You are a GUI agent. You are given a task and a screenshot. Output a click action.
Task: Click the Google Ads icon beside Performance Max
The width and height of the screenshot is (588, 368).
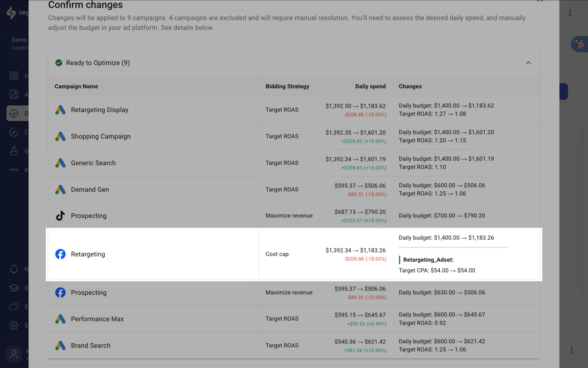[x=60, y=318]
